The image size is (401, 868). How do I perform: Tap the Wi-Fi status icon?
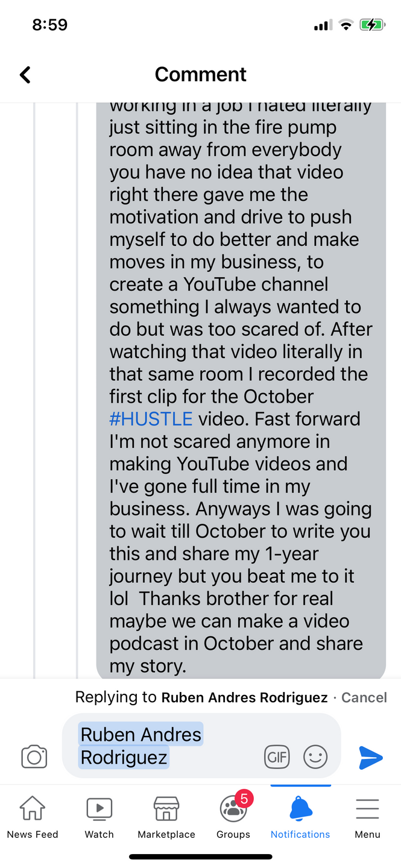coord(346,25)
